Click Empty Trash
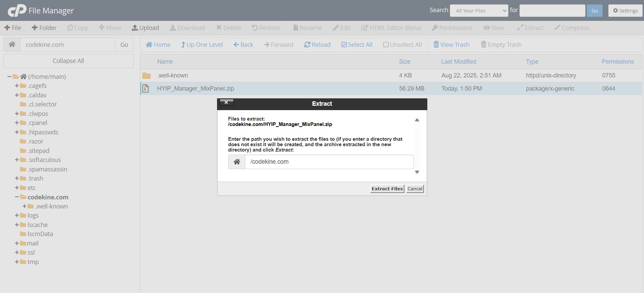The width and height of the screenshot is (644, 293). (x=501, y=44)
